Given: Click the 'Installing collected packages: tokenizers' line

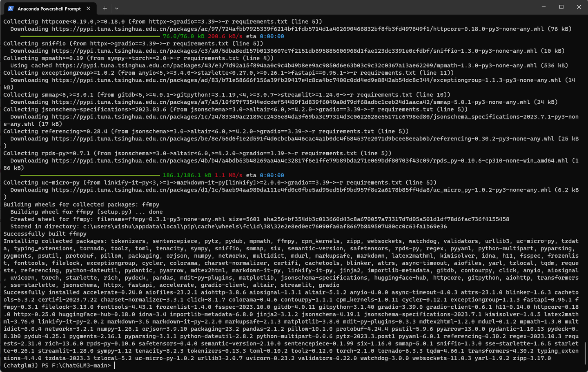Looking at the screenshot, I should 291,241.
